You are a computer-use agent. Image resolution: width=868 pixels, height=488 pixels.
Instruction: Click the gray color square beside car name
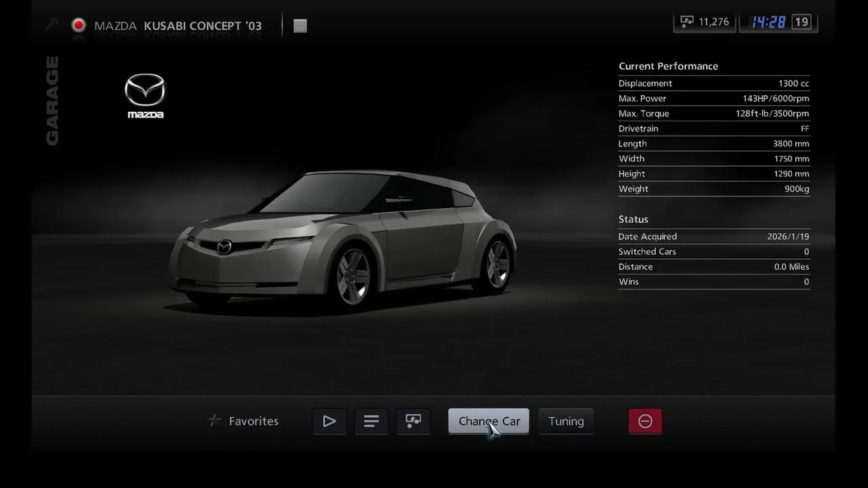tap(300, 26)
